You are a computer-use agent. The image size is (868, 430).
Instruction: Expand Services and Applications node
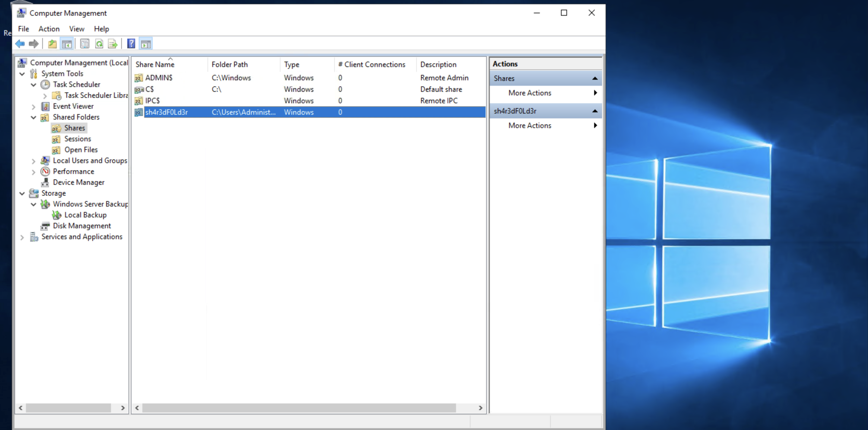22,237
